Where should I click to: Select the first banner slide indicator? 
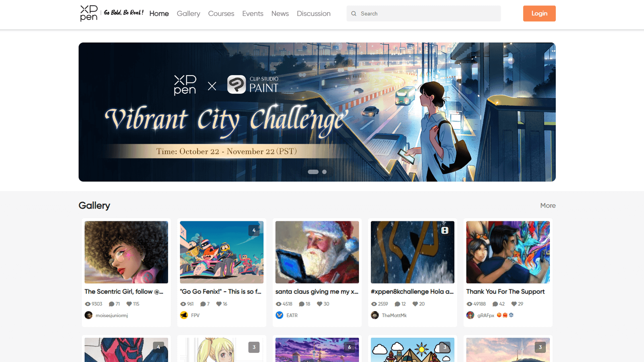pyautogui.click(x=313, y=172)
